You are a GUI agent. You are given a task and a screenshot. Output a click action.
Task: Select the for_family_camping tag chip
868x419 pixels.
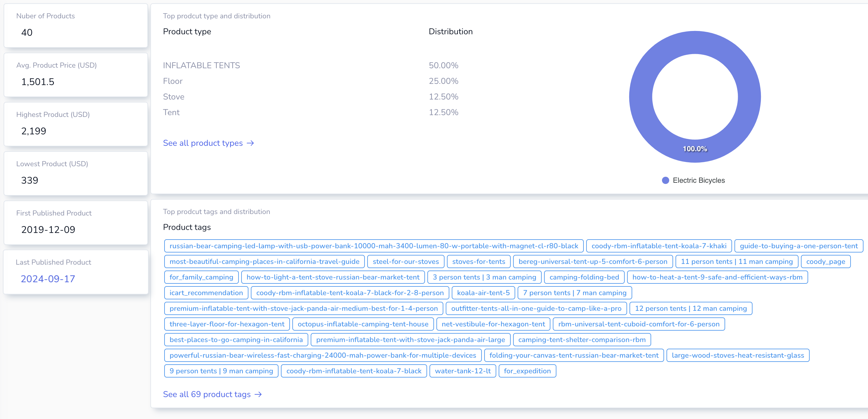coord(201,277)
